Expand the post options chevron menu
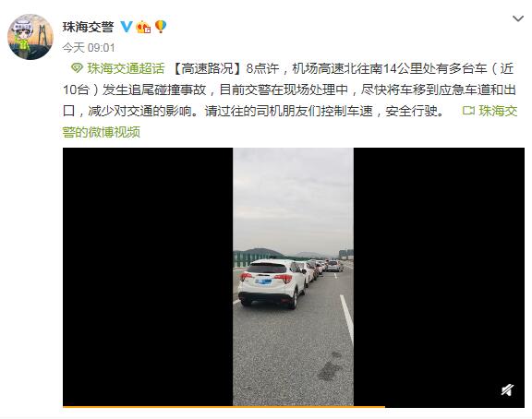Image resolution: width=532 pixels, height=419 pixels. tap(518, 18)
